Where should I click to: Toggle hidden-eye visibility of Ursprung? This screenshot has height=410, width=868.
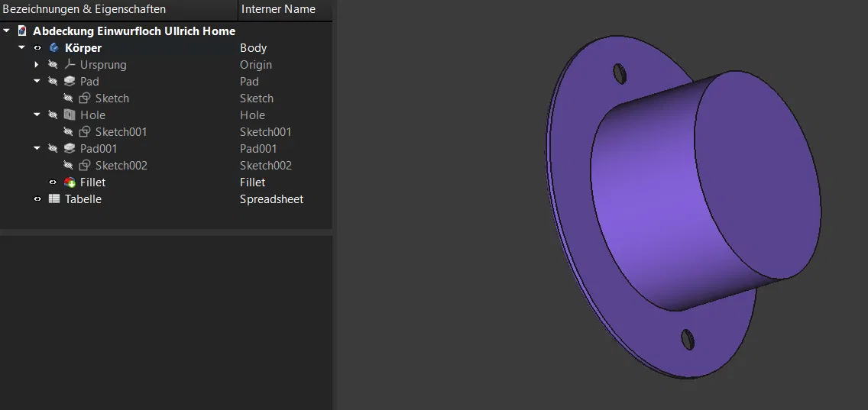pos(53,65)
